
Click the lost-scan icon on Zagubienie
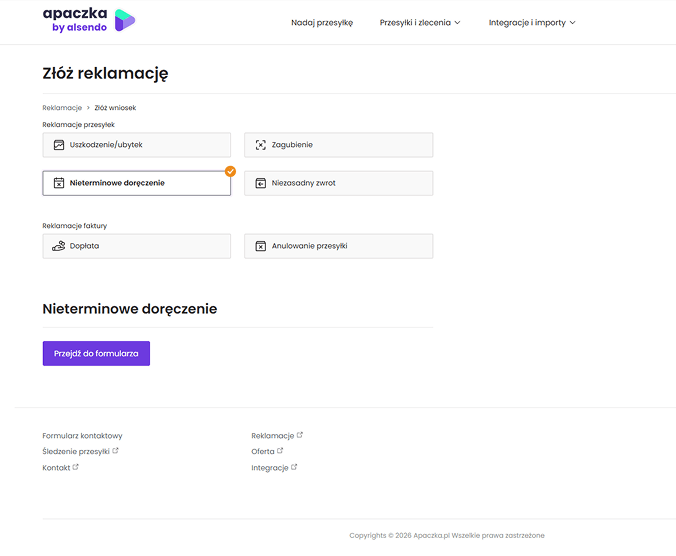pyautogui.click(x=260, y=145)
